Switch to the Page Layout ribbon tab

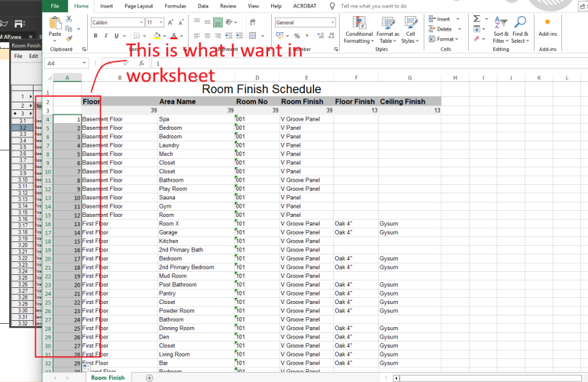tap(138, 5)
